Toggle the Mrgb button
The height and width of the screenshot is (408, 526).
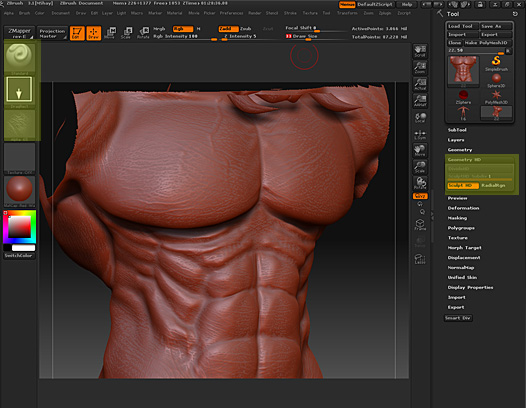point(160,29)
